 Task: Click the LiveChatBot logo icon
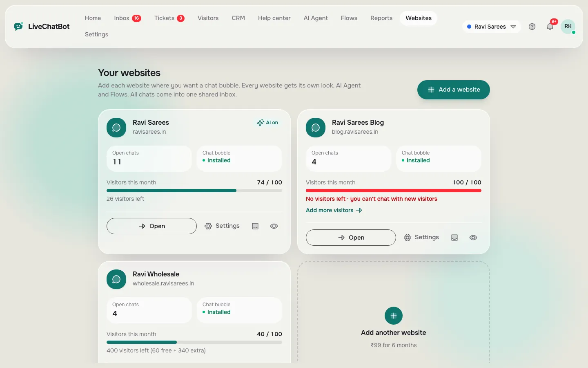click(x=18, y=27)
